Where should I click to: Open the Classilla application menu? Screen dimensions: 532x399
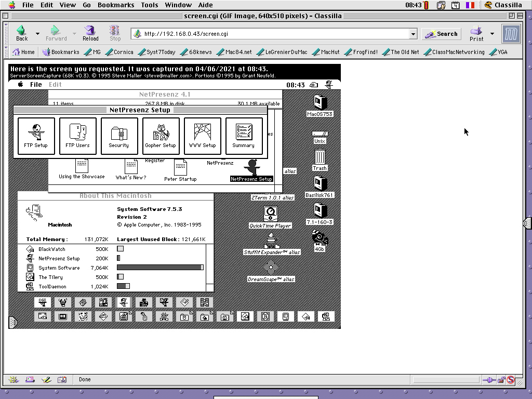(503, 5)
